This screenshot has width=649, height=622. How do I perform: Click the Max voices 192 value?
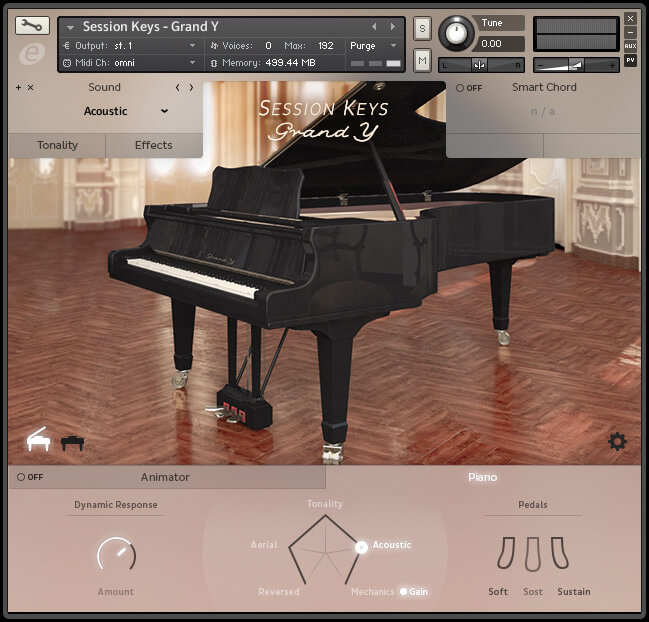pyautogui.click(x=326, y=46)
